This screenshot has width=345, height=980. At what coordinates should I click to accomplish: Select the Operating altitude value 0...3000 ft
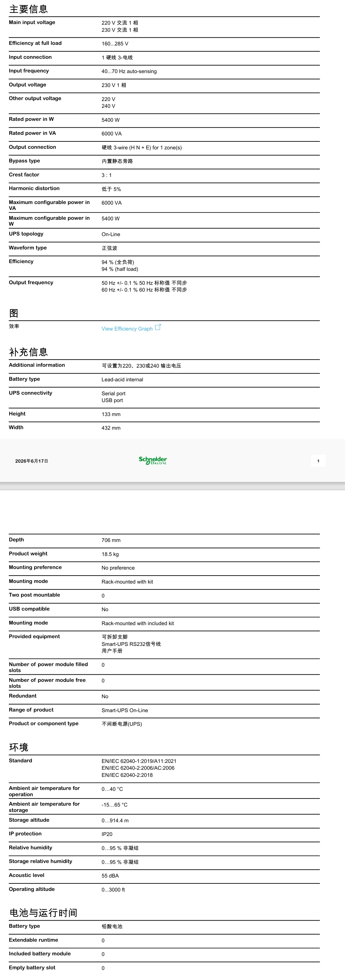click(x=114, y=890)
